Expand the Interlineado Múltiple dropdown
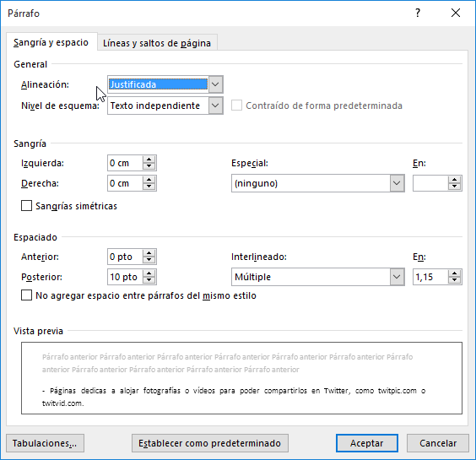The width and height of the screenshot is (476, 460). pos(397,277)
